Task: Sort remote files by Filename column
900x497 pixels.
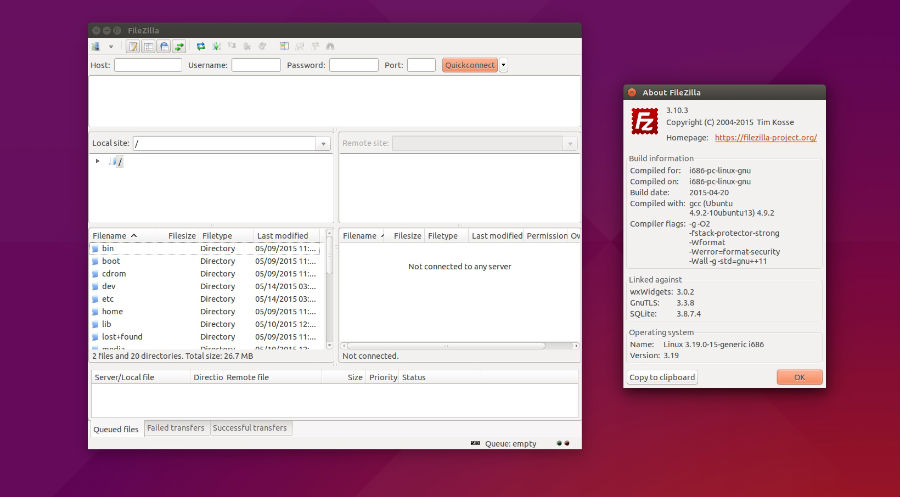Action: [363, 236]
